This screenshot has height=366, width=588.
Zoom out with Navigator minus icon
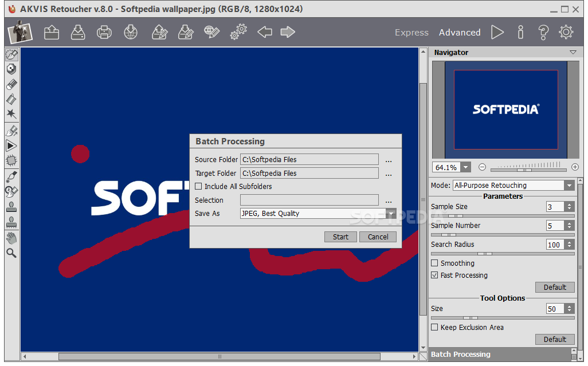click(482, 167)
